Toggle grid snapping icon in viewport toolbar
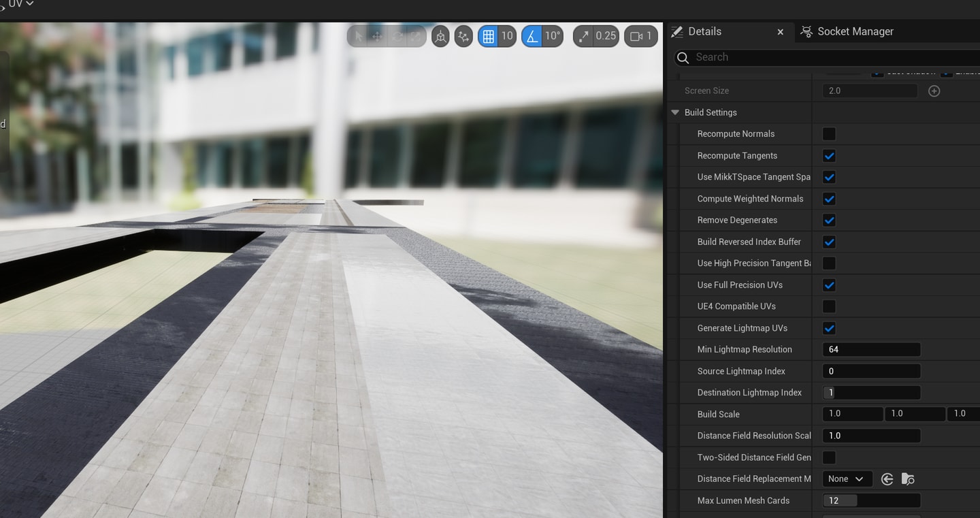Screen dimensions: 980x518 (x=488, y=36)
